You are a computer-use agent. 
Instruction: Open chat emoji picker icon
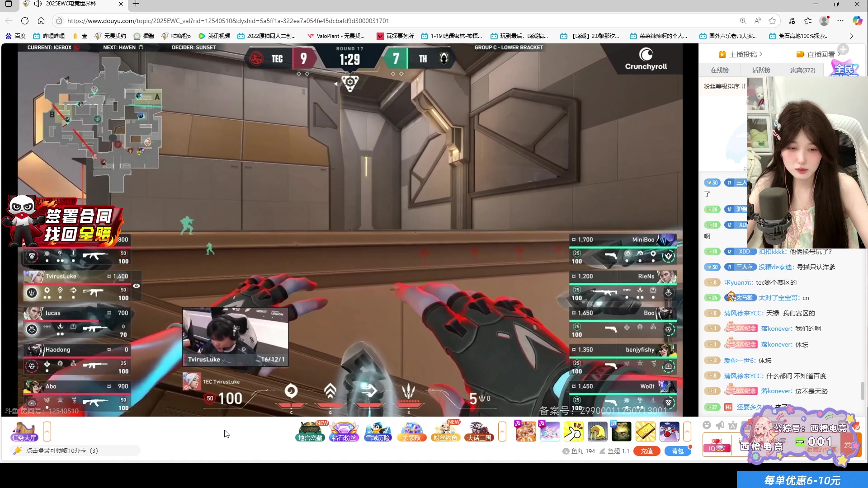click(707, 425)
